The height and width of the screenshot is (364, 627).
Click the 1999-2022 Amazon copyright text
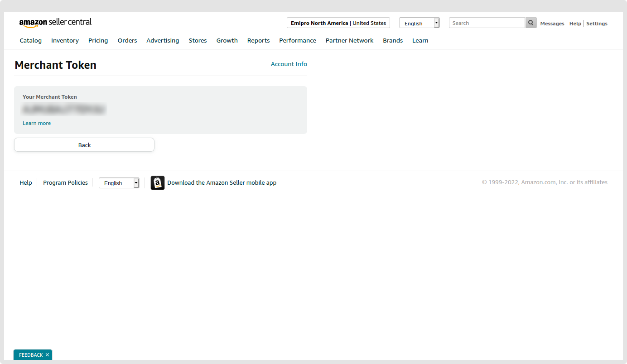tap(545, 182)
